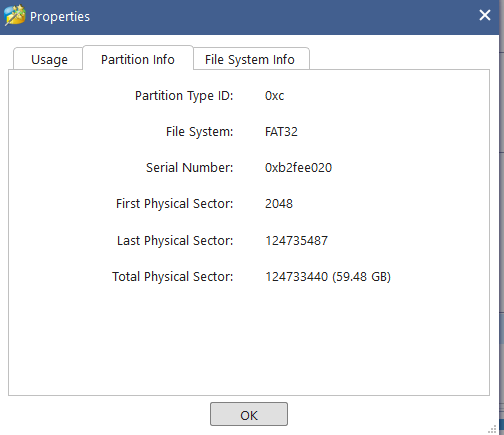Select the first sector value 2048
504x435 pixels.
[x=279, y=204]
